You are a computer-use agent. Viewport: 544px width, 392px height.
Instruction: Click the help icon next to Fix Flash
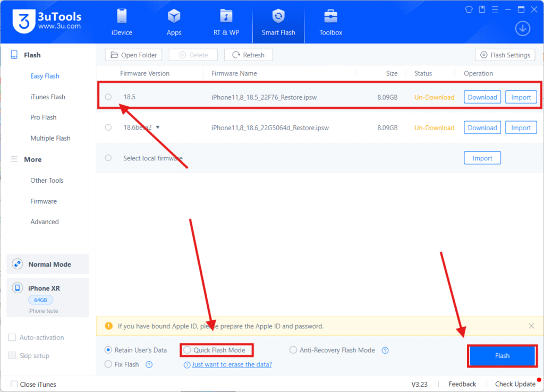point(149,364)
